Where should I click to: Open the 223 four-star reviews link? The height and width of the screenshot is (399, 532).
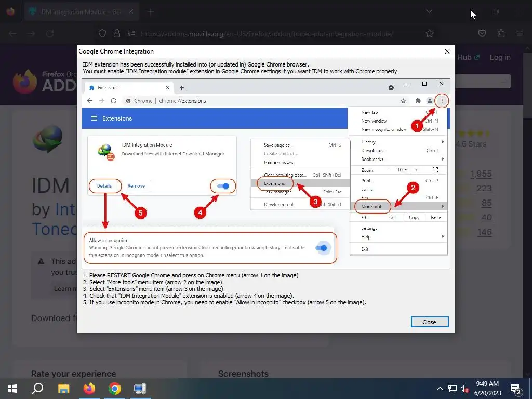(x=484, y=188)
